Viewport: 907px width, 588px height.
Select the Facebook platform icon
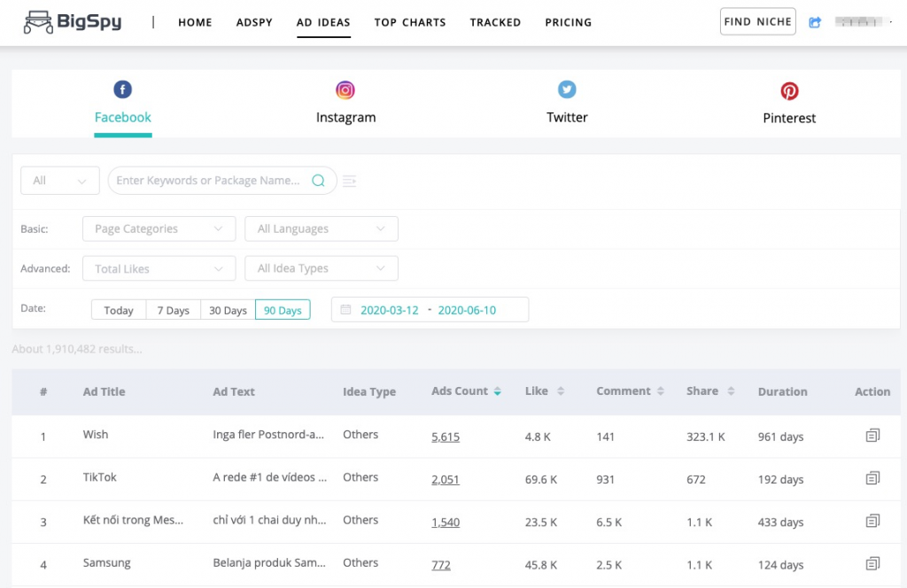122,89
